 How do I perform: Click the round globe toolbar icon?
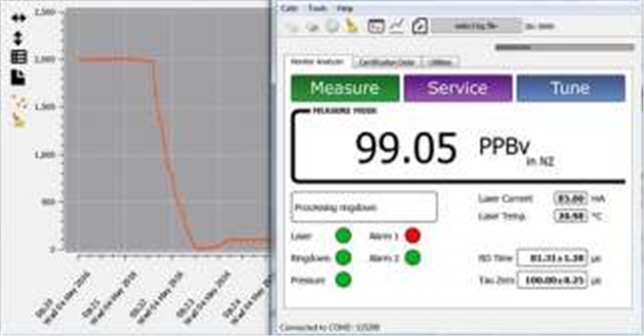coord(332,26)
